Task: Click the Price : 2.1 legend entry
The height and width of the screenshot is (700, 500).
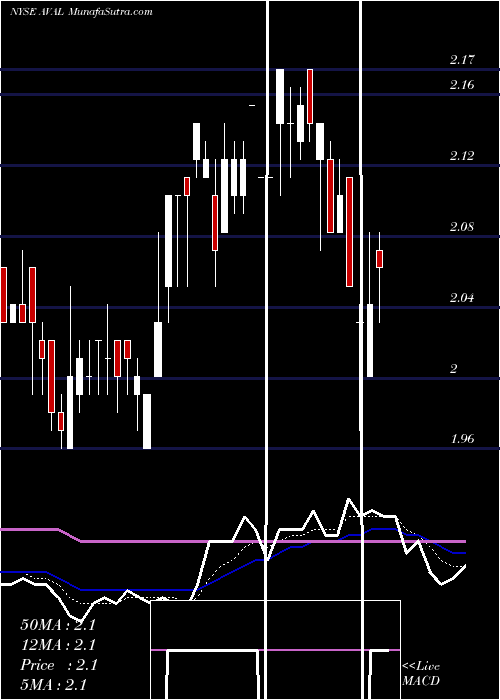Action: point(58,665)
